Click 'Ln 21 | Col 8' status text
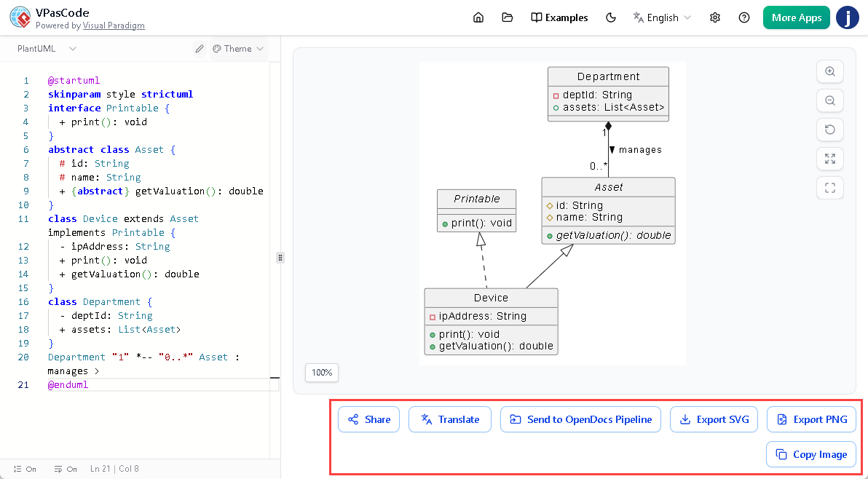The width and height of the screenshot is (868, 479). click(x=114, y=469)
